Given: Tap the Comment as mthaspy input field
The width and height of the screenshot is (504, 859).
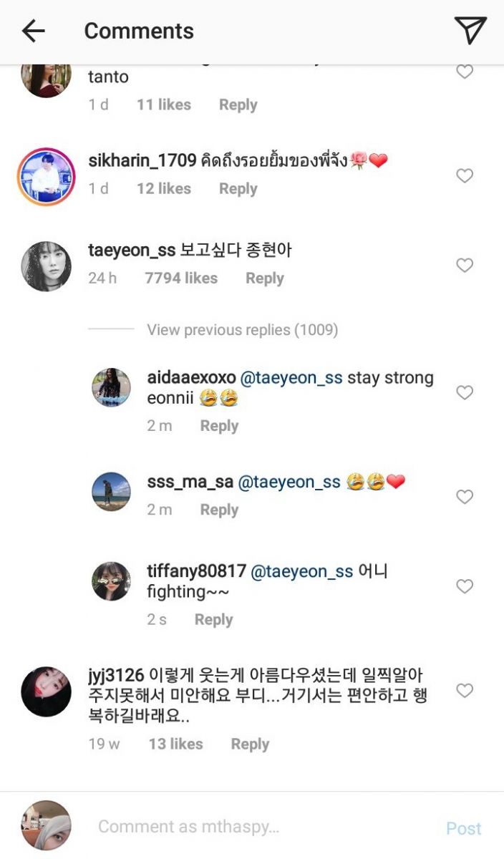Looking at the screenshot, I should [265, 827].
